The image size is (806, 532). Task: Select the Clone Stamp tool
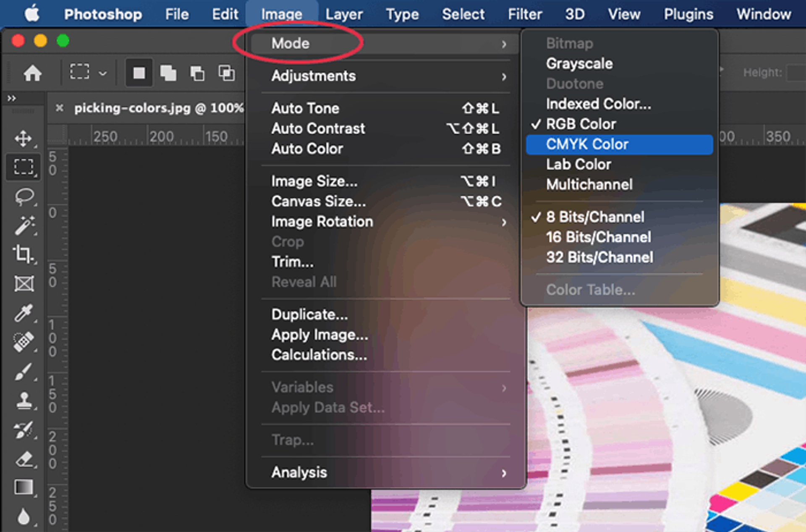coord(24,400)
